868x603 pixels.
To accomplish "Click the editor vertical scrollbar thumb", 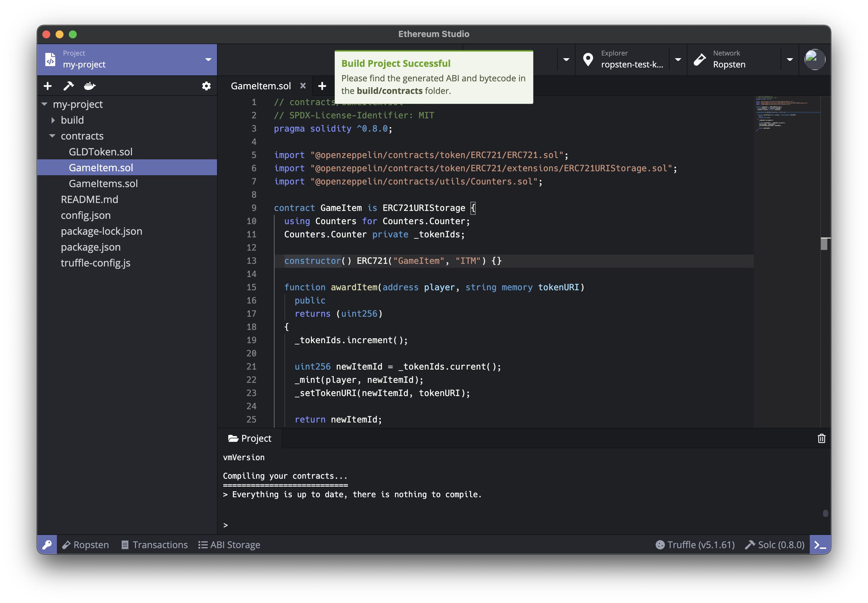I will tap(824, 244).
